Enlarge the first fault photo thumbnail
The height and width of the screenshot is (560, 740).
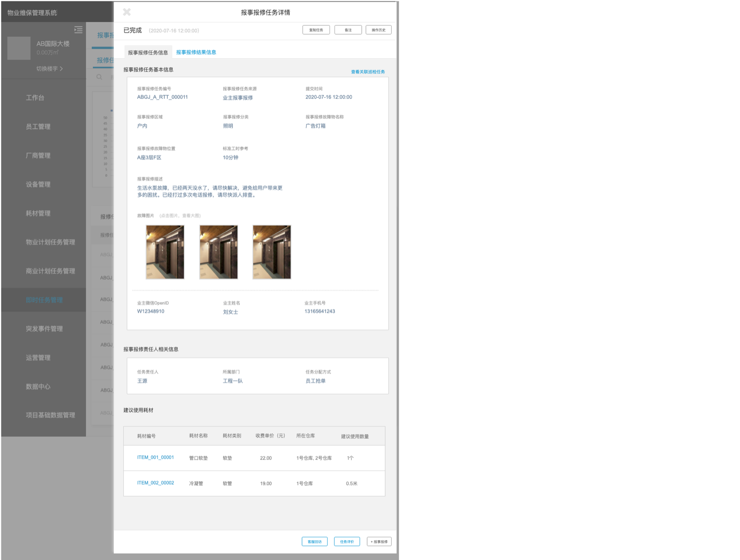click(165, 252)
